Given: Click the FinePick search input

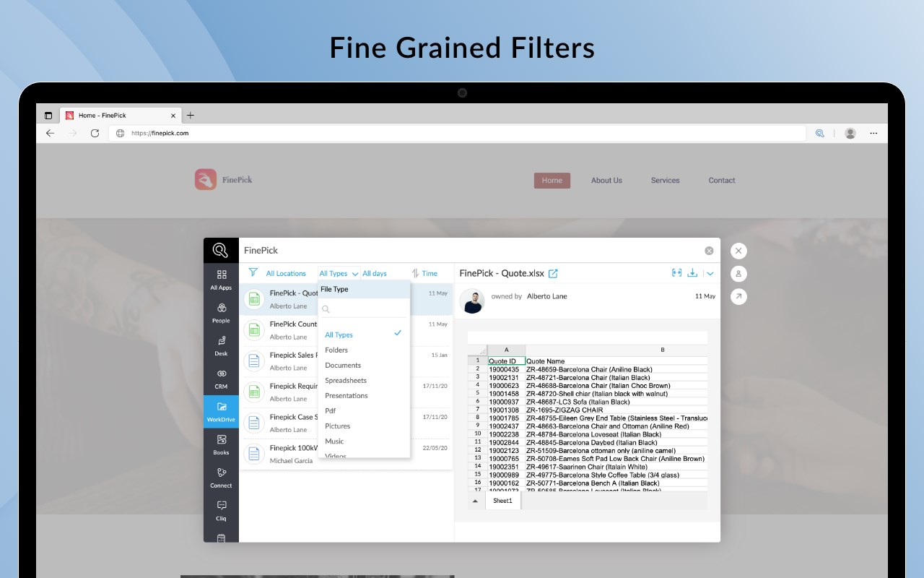Looking at the screenshot, I should point(471,251).
